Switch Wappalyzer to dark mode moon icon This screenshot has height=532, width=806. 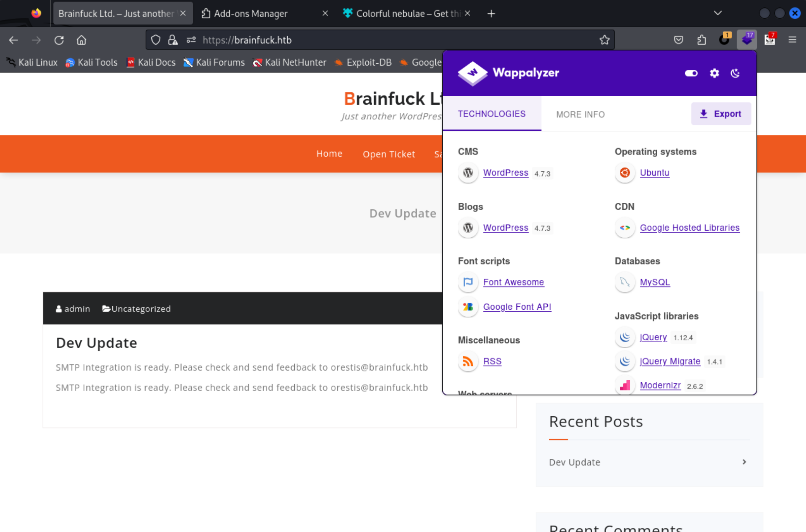[735, 73]
